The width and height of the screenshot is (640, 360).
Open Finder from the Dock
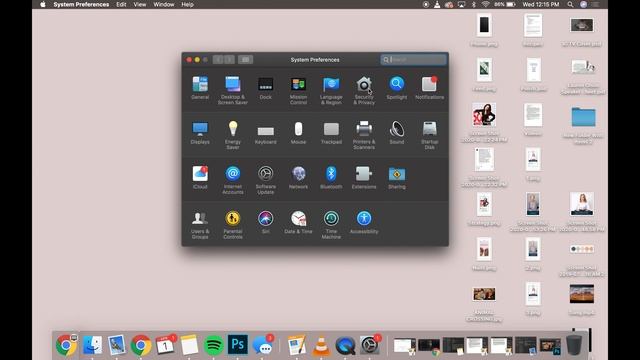point(92,345)
